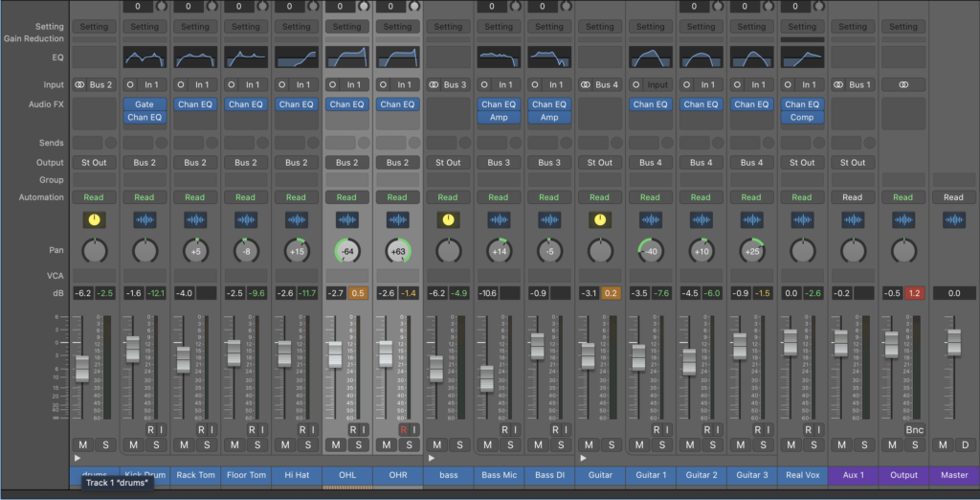The width and height of the screenshot is (980, 500).
Task: Expand the Guitar track stack triangle
Action: [583, 458]
